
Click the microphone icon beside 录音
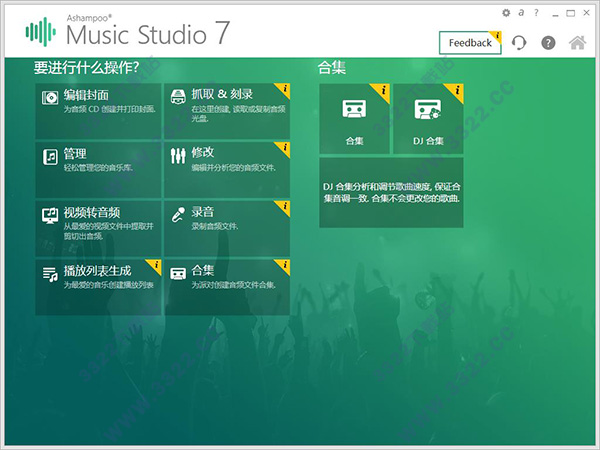pos(178,215)
